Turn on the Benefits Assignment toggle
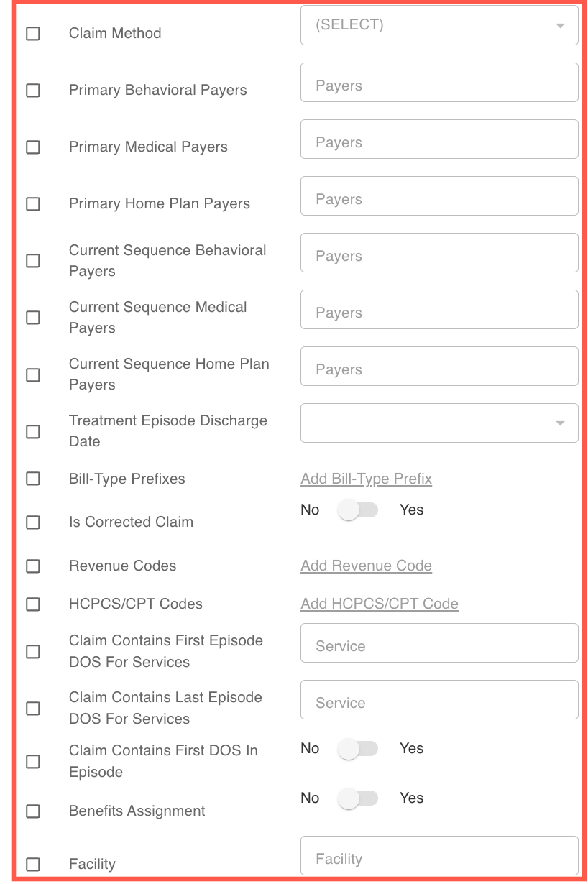588x884 pixels. (358, 798)
